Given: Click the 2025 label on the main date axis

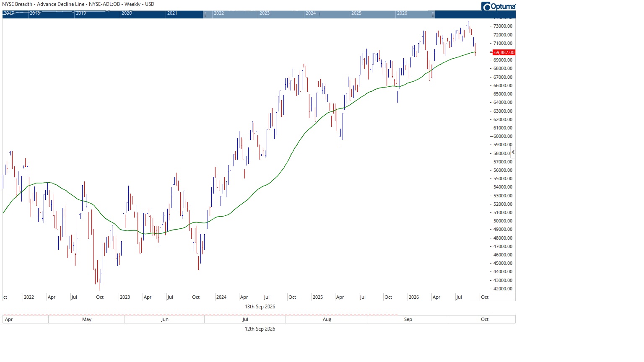Looking at the screenshot, I should point(318,297).
